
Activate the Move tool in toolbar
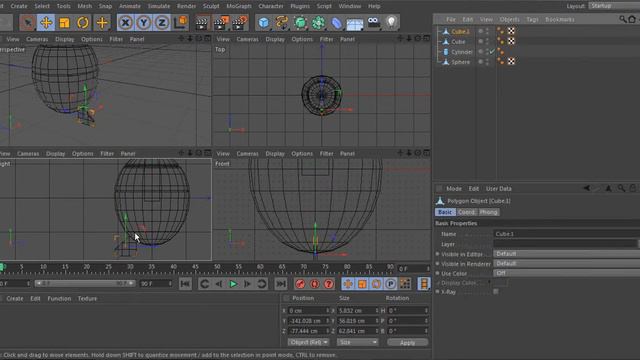(46, 22)
